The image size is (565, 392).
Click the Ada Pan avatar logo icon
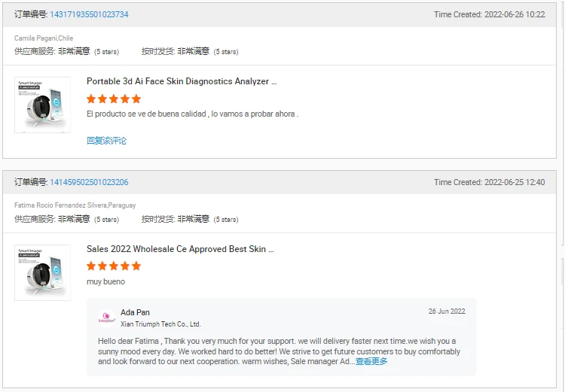pos(107,318)
